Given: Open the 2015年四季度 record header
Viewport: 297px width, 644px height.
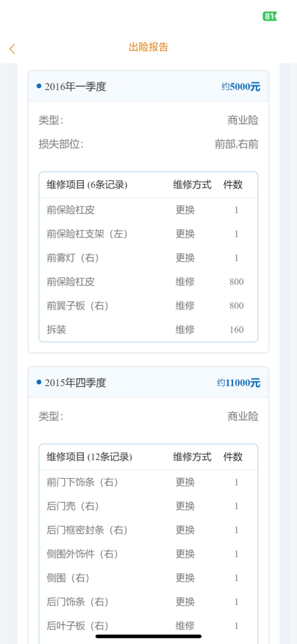Looking at the screenshot, I should (148, 382).
